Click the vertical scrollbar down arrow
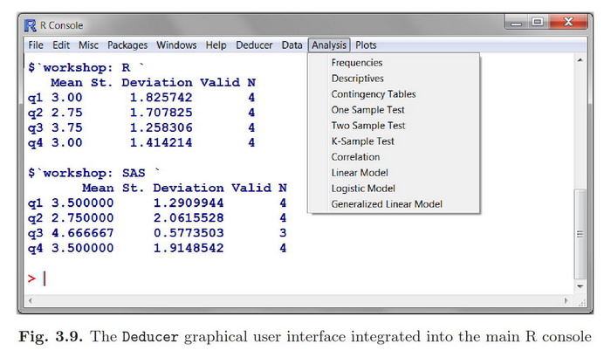611x364 pixels. click(x=580, y=285)
